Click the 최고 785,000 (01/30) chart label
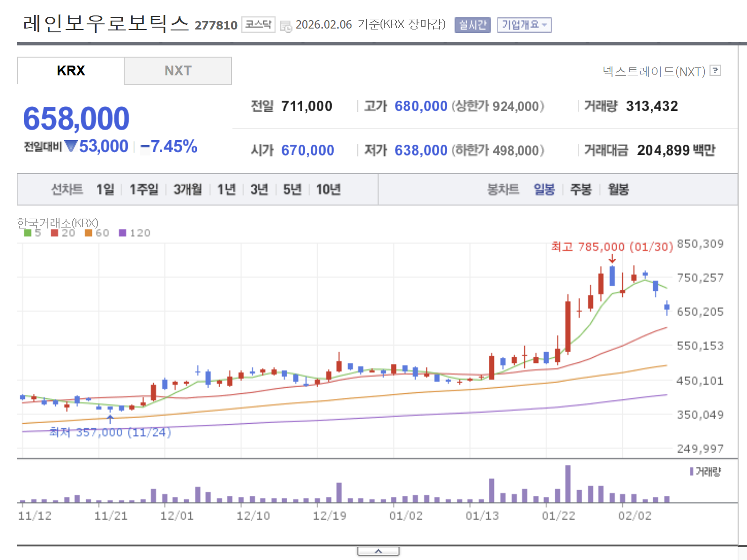 [612, 247]
